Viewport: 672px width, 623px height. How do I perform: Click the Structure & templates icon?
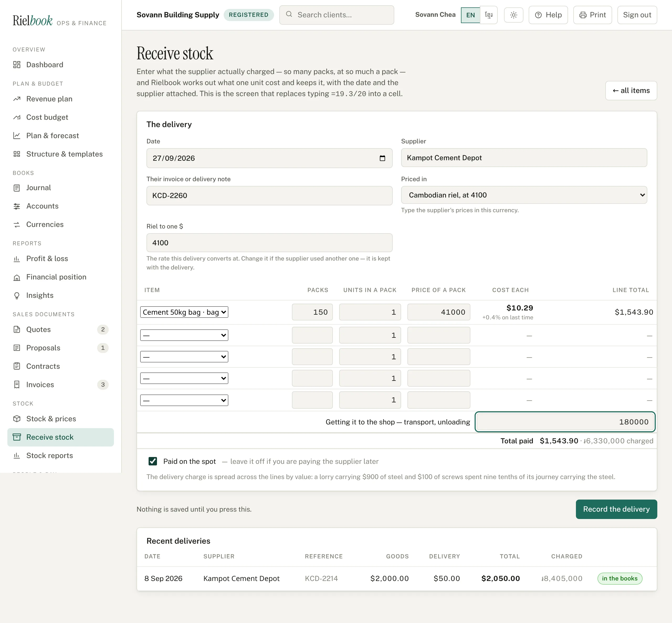[x=17, y=154]
